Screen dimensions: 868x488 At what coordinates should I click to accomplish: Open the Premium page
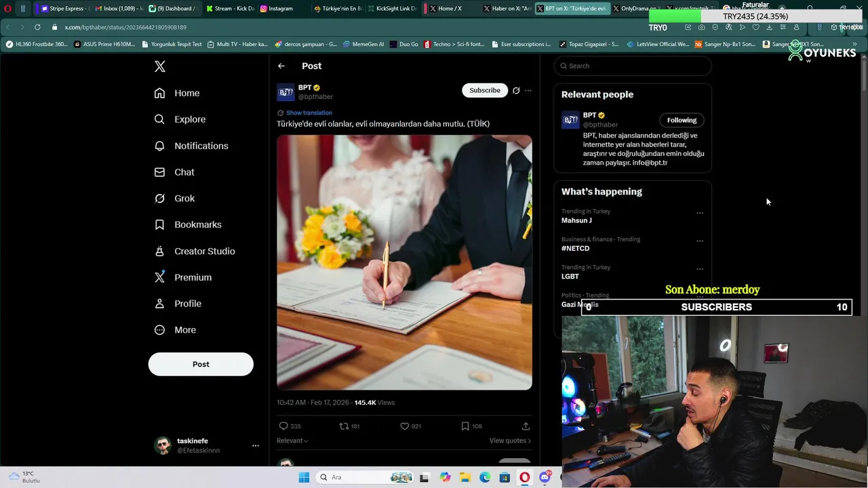183,277
